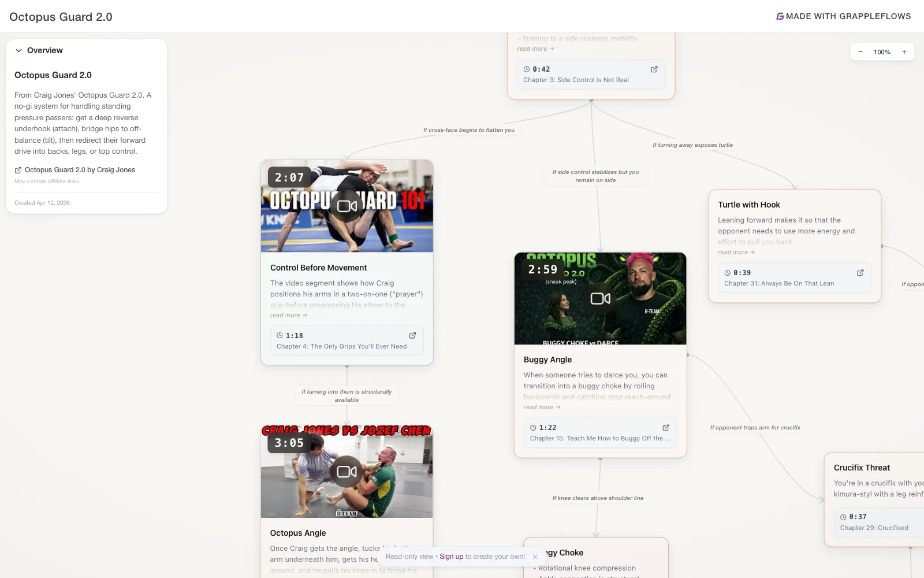Screen dimensions: 924x578
Task: Play Craig Jones vs Jozef Chen video
Action: [x=346, y=472]
